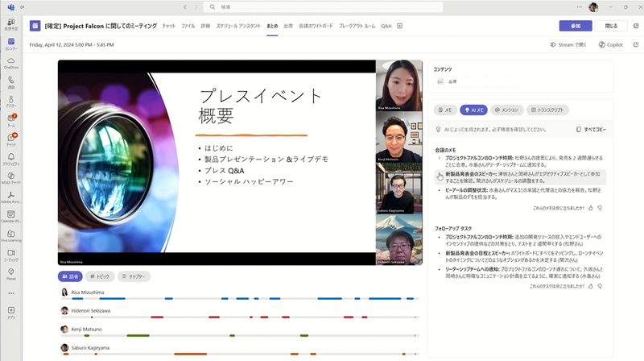Image resolution: width=644 pixels, height=361 pixels.
Task: Open OneDrive in the left sidebar
Action: coord(11,63)
